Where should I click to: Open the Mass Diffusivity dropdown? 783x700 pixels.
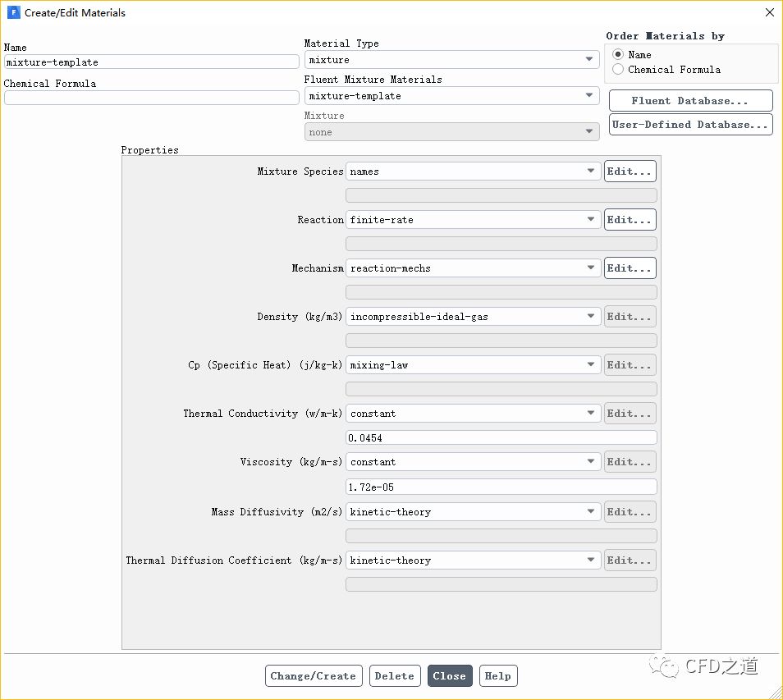[473, 512]
